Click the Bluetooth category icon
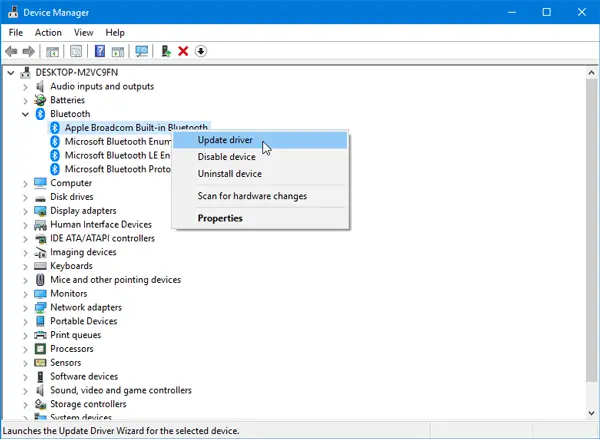This screenshot has width=600, height=439. [x=40, y=114]
